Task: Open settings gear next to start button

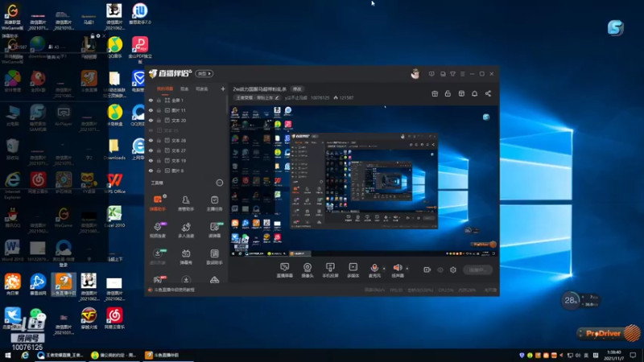Action: coord(453,269)
